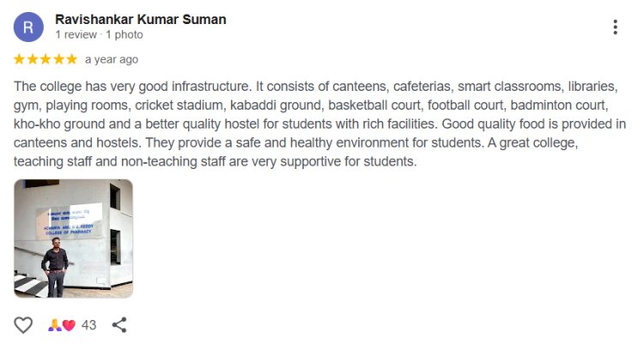Click the second star of the rating
This screenshot has height=344, width=644.
(x=33, y=59)
